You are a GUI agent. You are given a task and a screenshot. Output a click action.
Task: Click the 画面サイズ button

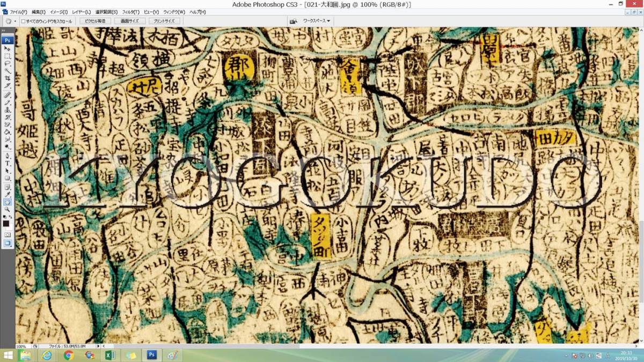[x=129, y=21]
